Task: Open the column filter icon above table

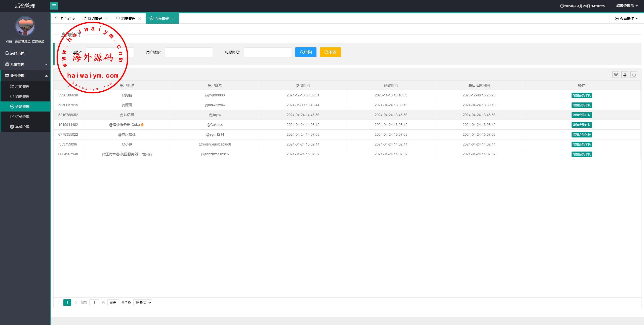Action: coord(616,75)
